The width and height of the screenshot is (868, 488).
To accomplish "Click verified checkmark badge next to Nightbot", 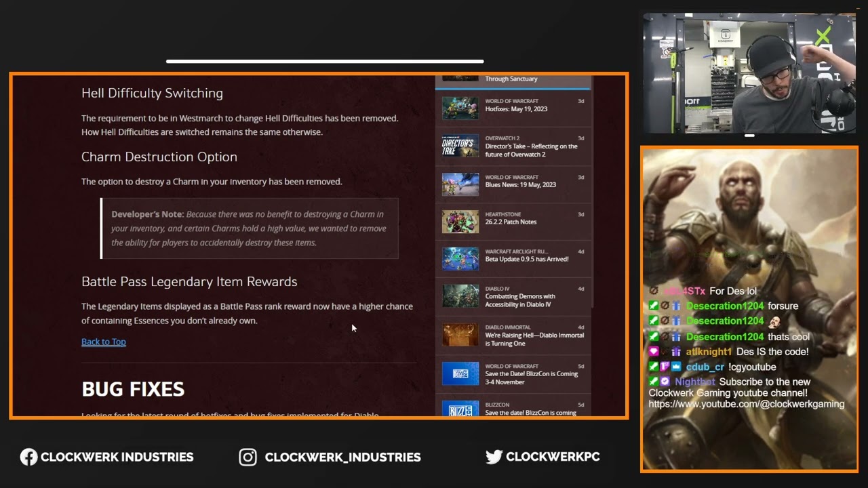I will click(x=665, y=382).
